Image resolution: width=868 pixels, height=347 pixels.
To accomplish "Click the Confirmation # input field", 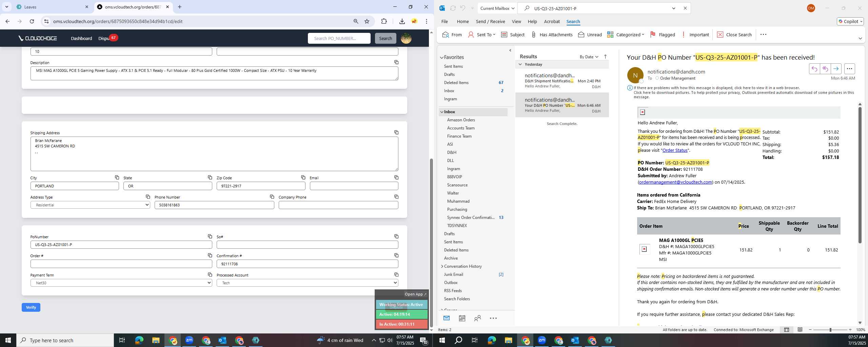I will 307,264.
